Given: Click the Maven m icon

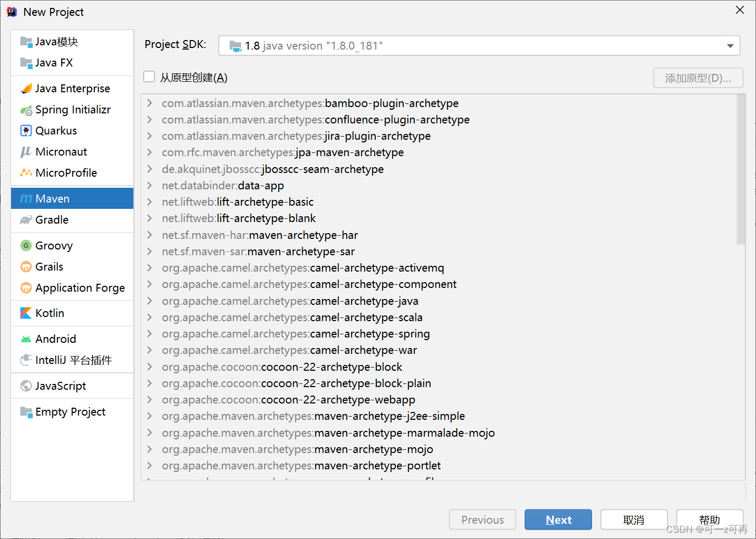Looking at the screenshot, I should [26, 199].
